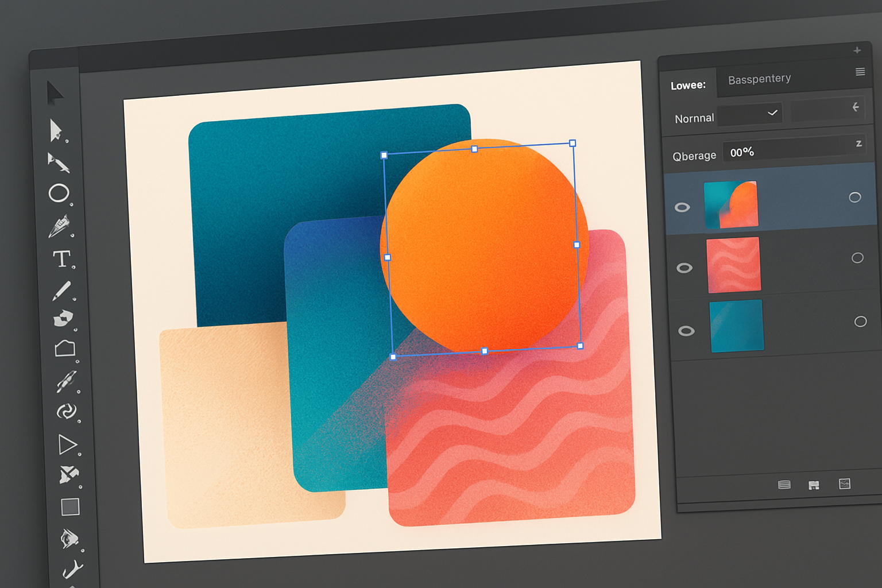Click the top-left selection handle

point(384,155)
